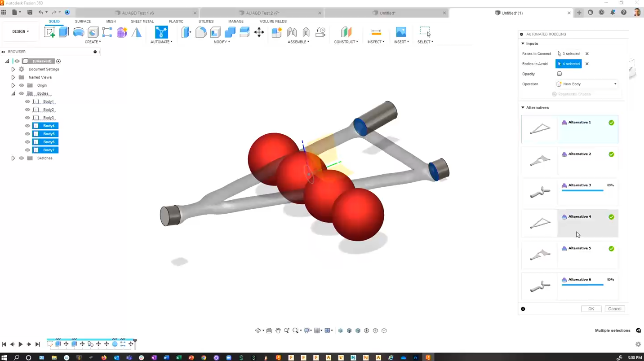Click the Orbit tool in navigation bar
This screenshot has height=361, width=644.
(x=257, y=330)
